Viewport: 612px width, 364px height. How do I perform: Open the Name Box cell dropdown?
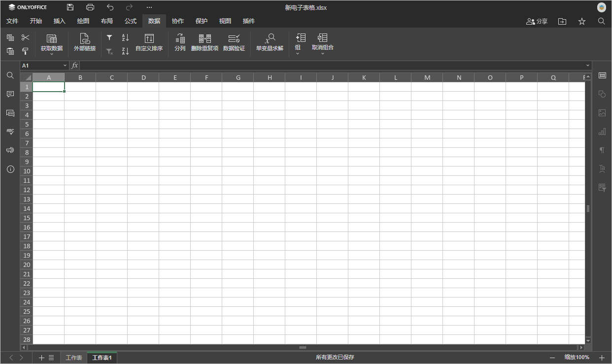tap(65, 66)
